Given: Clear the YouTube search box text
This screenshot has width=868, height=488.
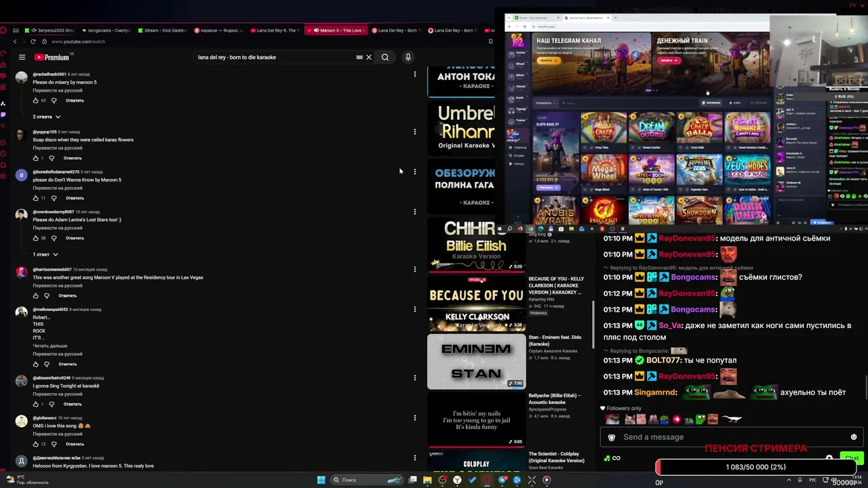Looking at the screenshot, I should coord(369,58).
